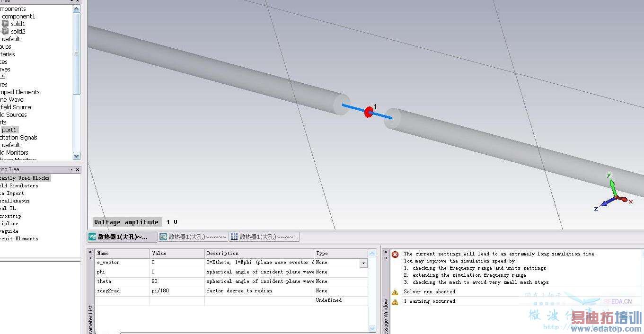Open the Type dropdown for e_vector

pyautogui.click(x=364, y=263)
